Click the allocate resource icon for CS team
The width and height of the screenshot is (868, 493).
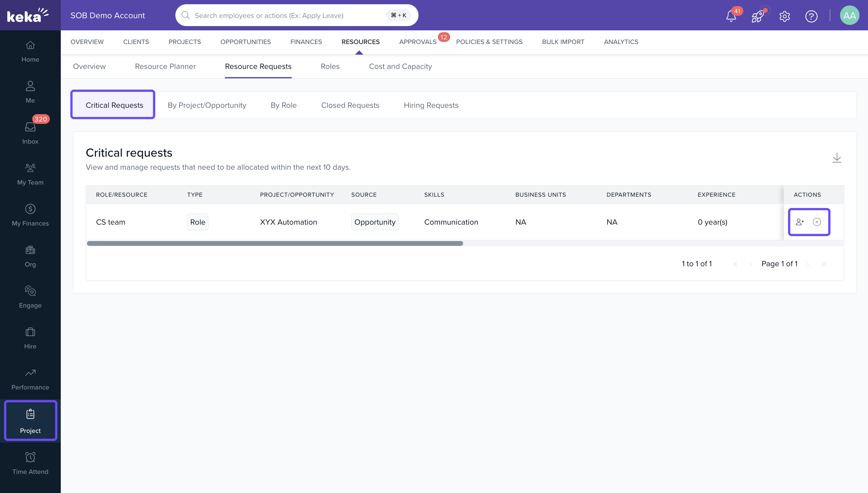(x=800, y=222)
